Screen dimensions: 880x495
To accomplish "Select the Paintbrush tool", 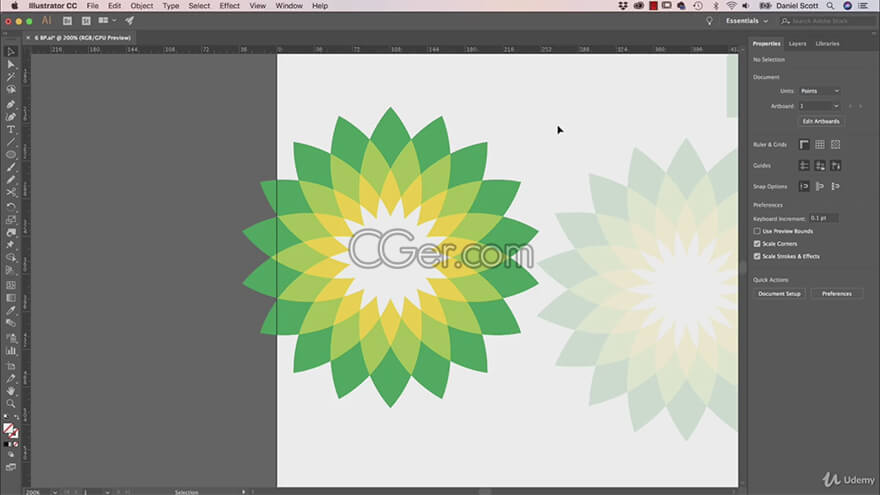I will click(x=11, y=167).
